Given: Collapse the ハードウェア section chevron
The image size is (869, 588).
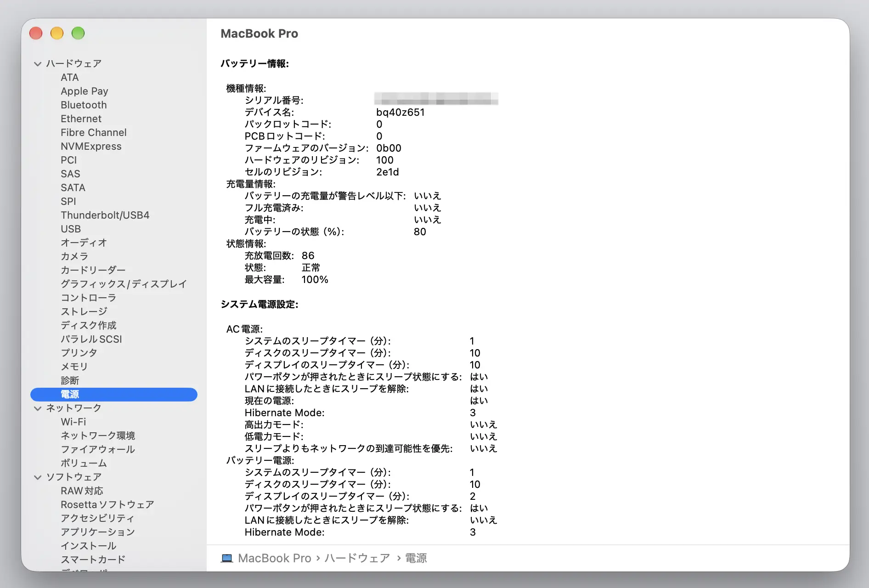Looking at the screenshot, I should coord(38,64).
